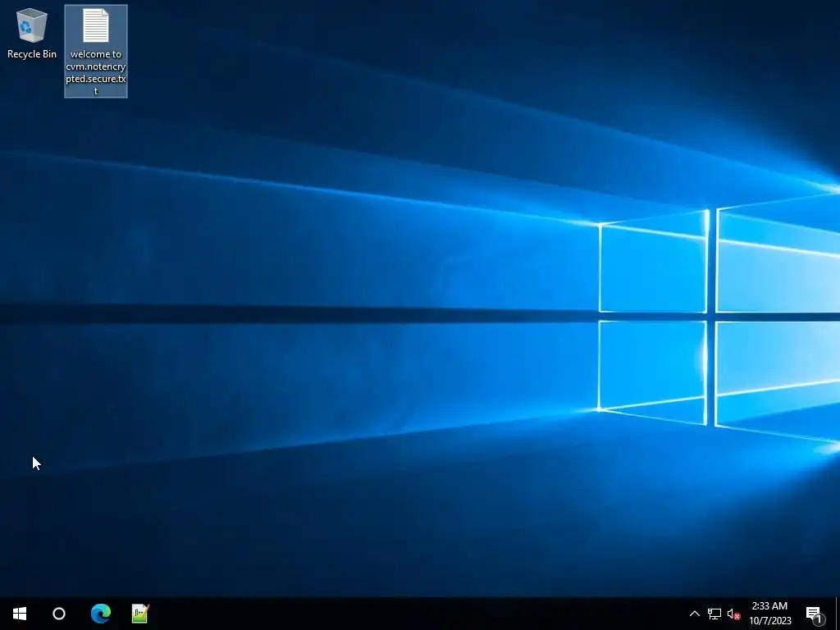Open the network status tray icon
The height and width of the screenshot is (630, 840).
pos(714,614)
